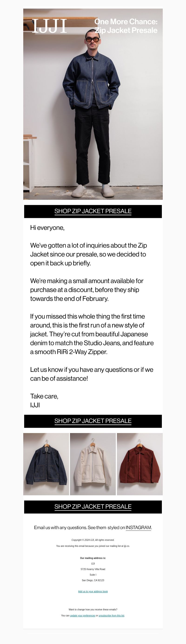Image resolution: width=186 pixels, height=644 pixels.
Task: Click the 5725 Kearny Villa Road address line
Action: click(93, 569)
